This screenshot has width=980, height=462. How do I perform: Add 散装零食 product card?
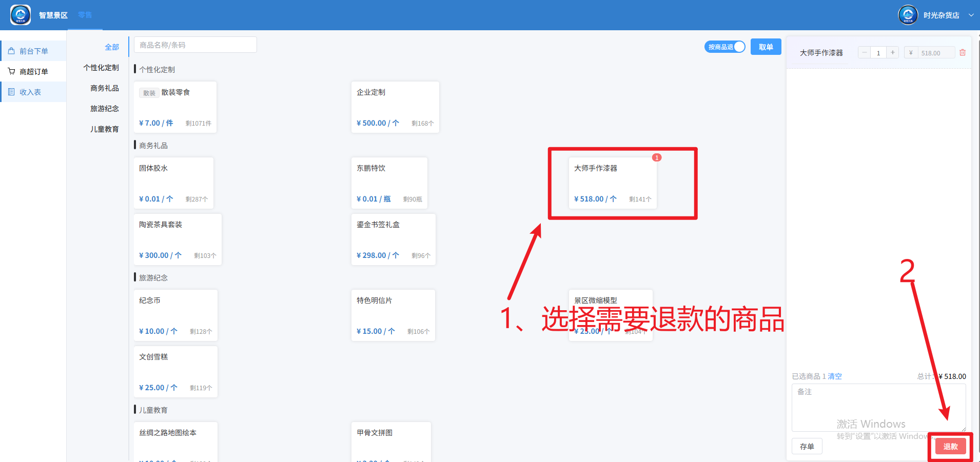point(175,107)
